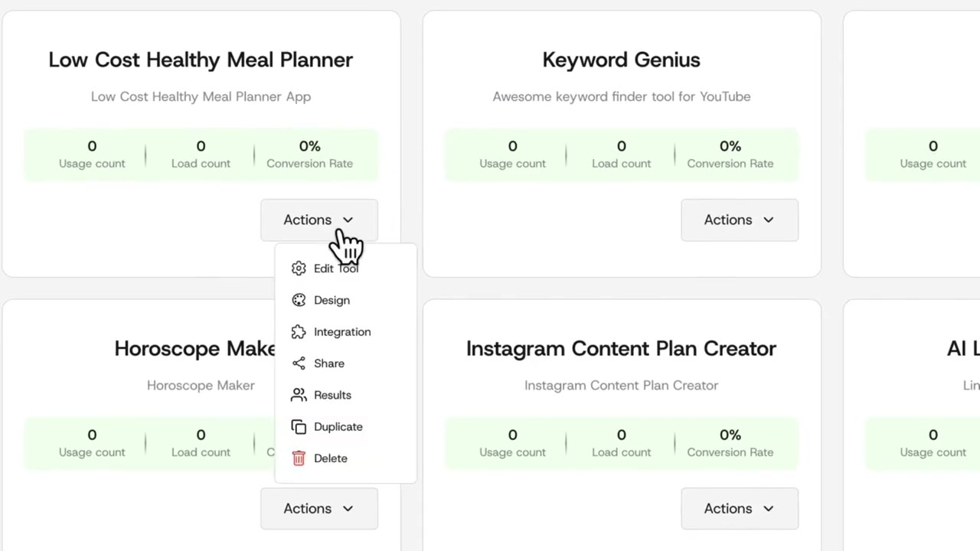Expand Actions dropdown for Keyword Genius
The image size is (980, 551).
(739, 220)
